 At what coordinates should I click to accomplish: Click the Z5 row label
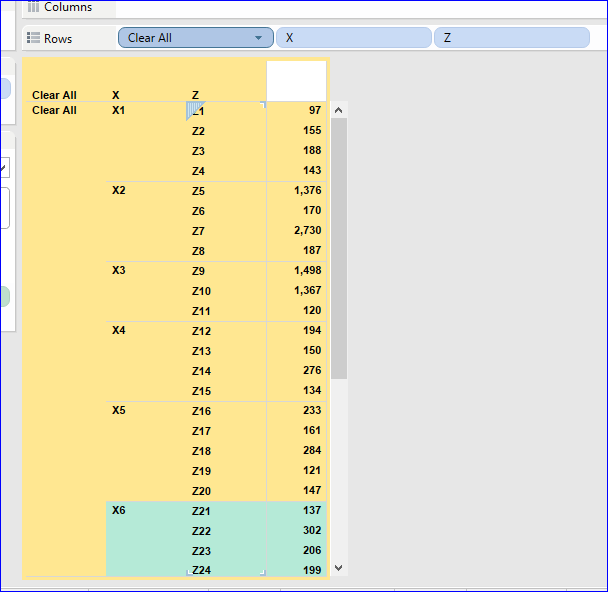point(198,191)
